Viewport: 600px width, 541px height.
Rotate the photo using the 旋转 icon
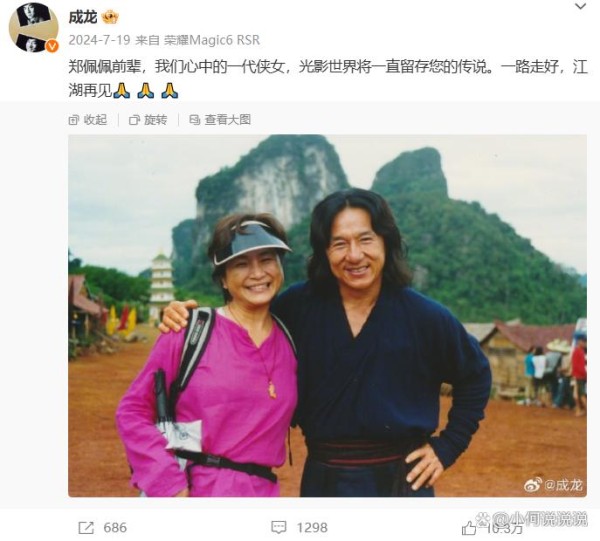(134, 120)
